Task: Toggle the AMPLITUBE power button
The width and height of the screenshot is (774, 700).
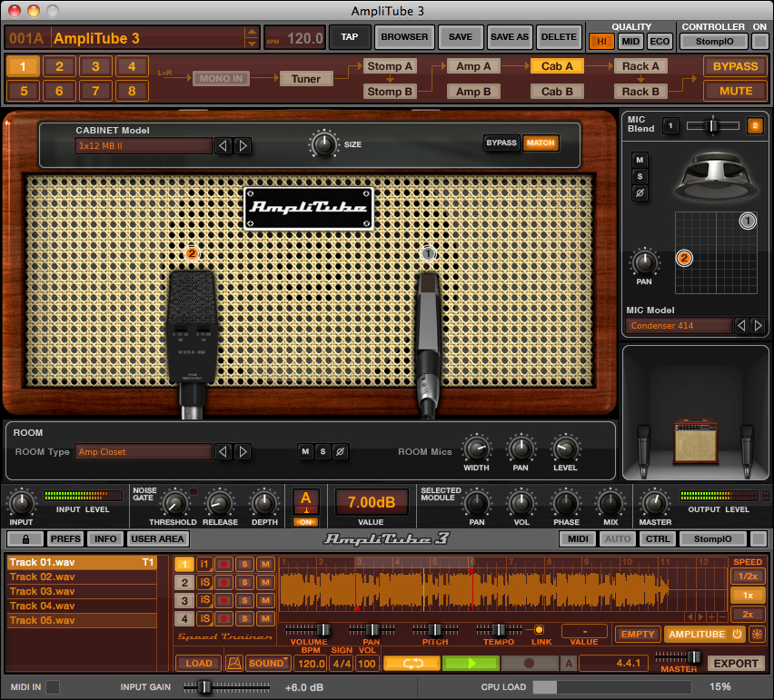Action: pos(737,634)
